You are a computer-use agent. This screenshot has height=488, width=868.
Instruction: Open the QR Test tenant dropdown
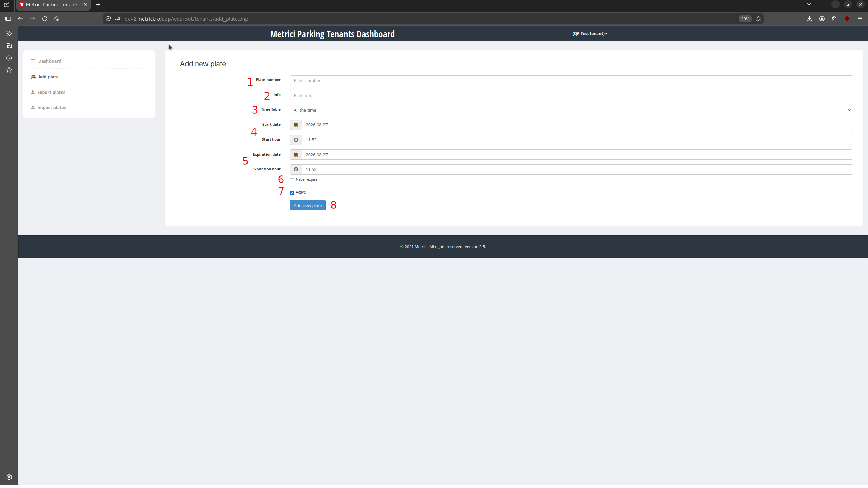tap(590, 33)
